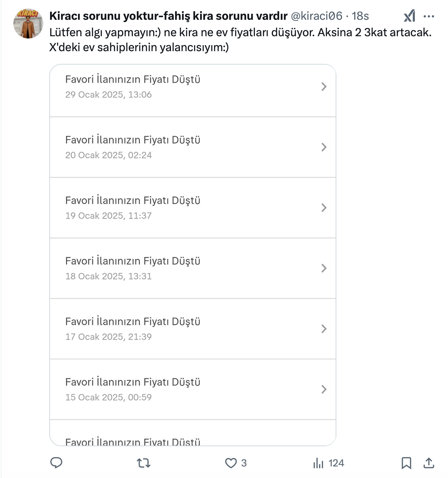The image size is (448, 478).
Task: Open the 17 Ocak 2025 chevron arrow
Action: [x=324, y=329]
